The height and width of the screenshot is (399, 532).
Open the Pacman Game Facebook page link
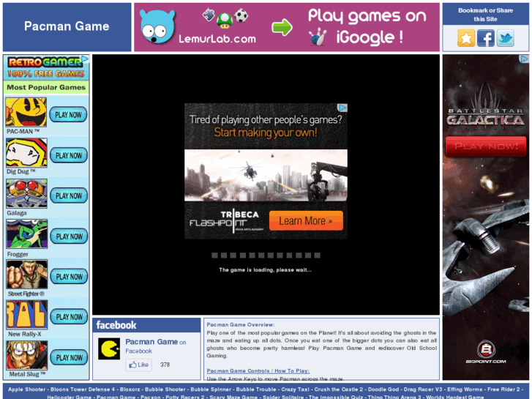tap(151, 342)
